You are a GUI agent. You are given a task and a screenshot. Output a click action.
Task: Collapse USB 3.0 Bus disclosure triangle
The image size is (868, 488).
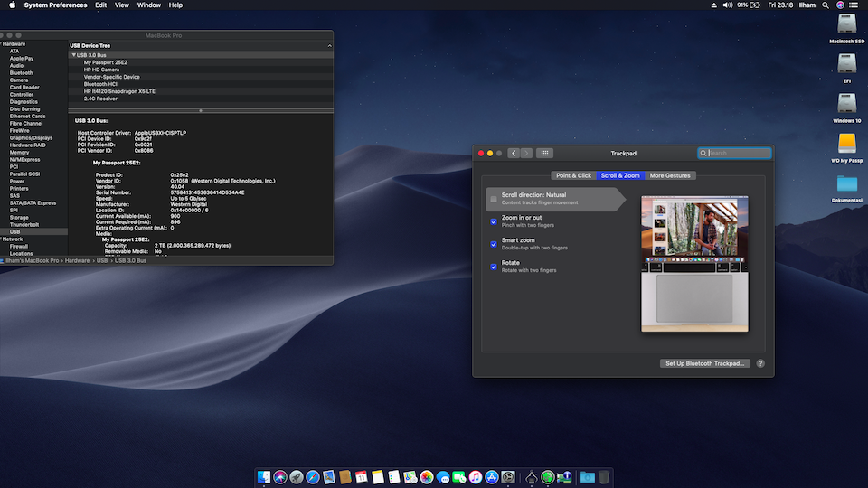click(x=73, y=55)
